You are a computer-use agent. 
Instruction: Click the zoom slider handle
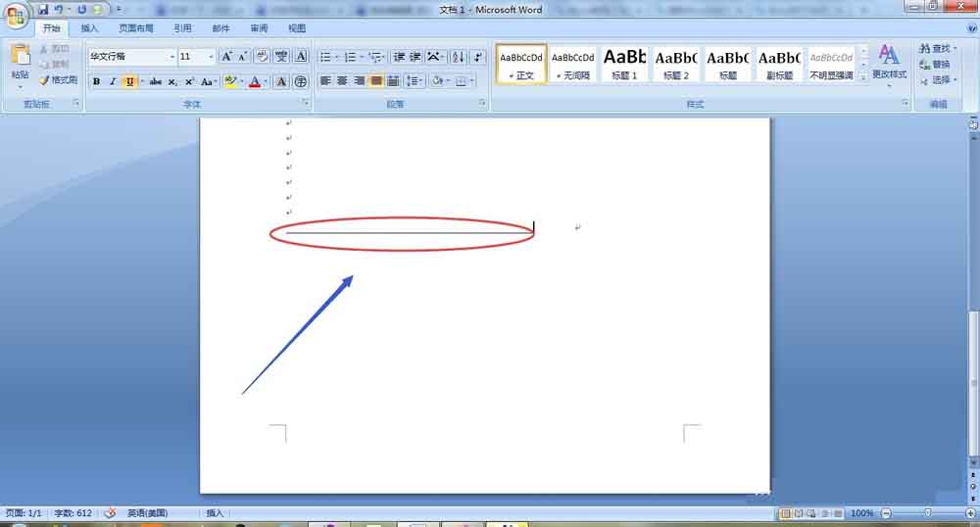928,512
